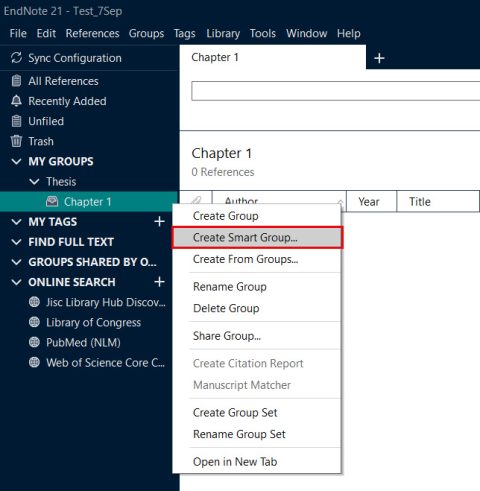Sort by the Year column header
The image size is (480, 491).
pos(371,201)
